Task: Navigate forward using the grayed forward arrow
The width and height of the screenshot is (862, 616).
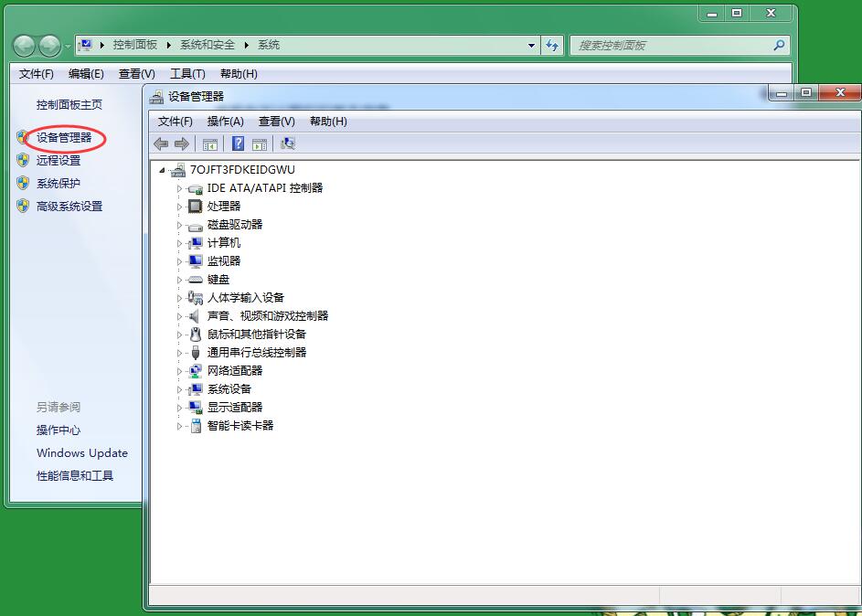Action: click(181, 143)
